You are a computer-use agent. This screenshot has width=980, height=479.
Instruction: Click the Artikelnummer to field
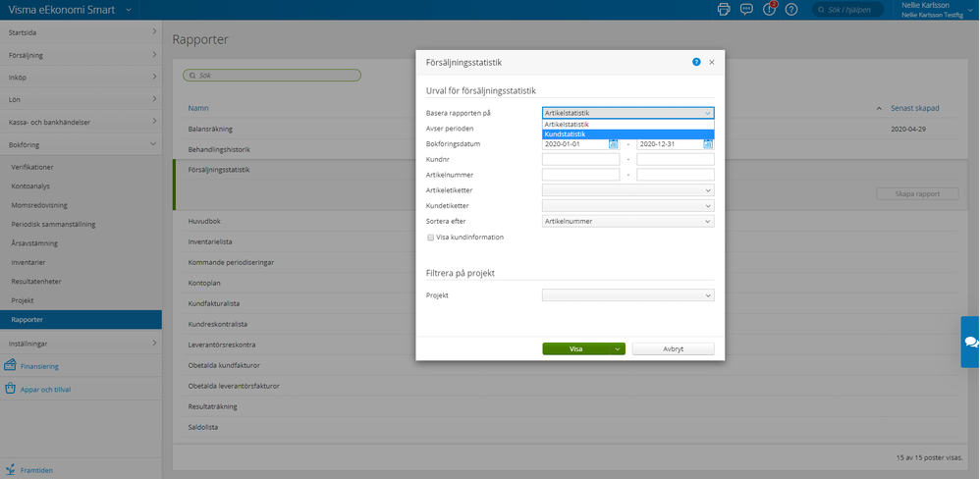coord(676,175)
